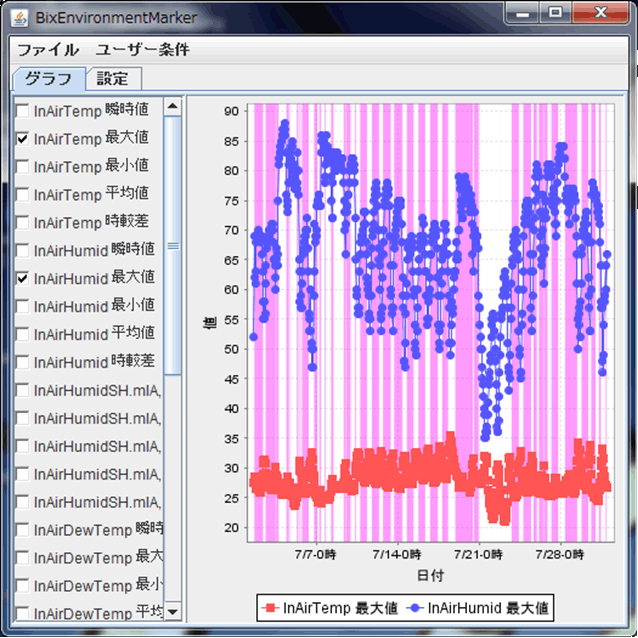Toggle InAirHumid 時較差 checkbox
The height and width of the screenshot is (638, 638).
[x=22, y=363]
